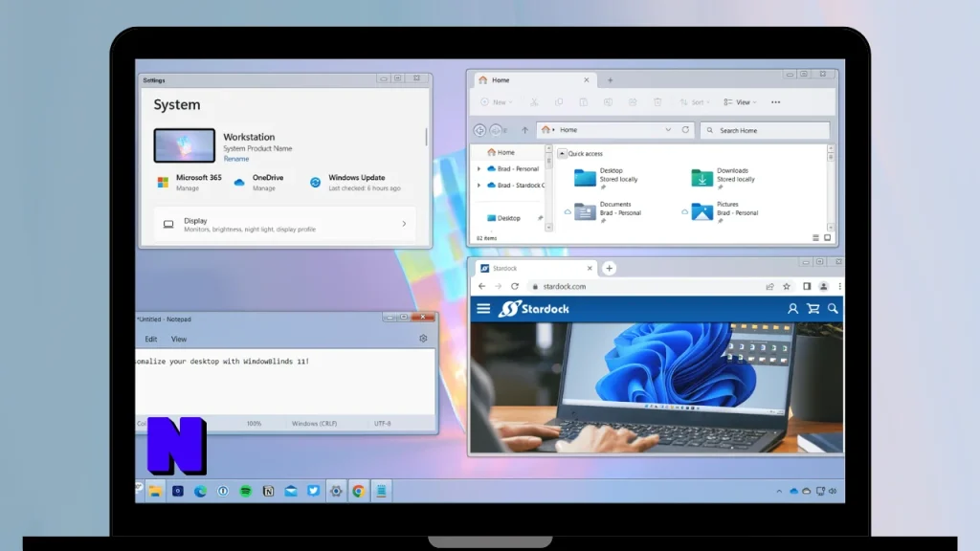Add a new tab in File Explorer
This screenshot has width=980, height=551.
tap(610, 80)
